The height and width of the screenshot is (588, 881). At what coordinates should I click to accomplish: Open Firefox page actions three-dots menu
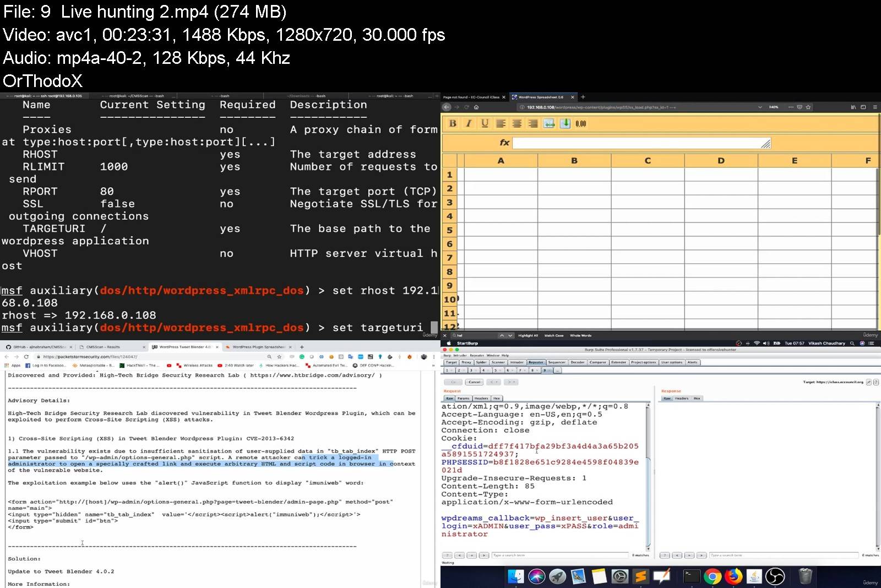(791, 107)
